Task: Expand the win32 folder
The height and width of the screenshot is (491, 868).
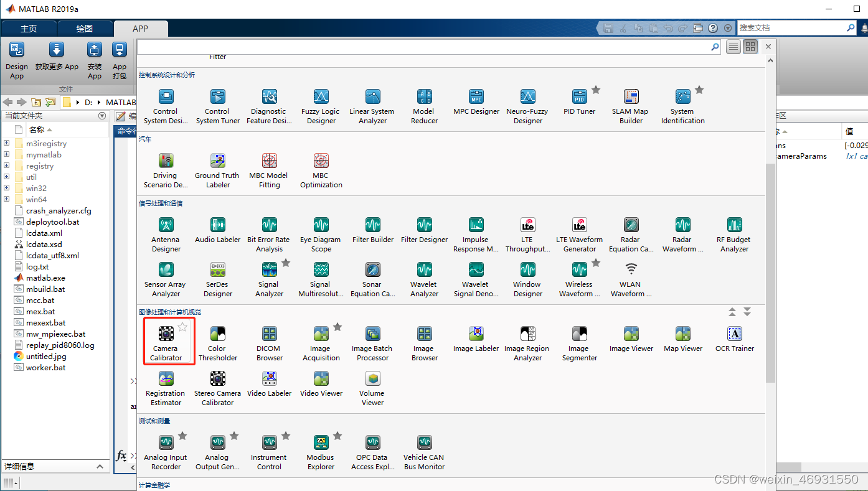Action: pyautogui.click(x=7, y=189)
